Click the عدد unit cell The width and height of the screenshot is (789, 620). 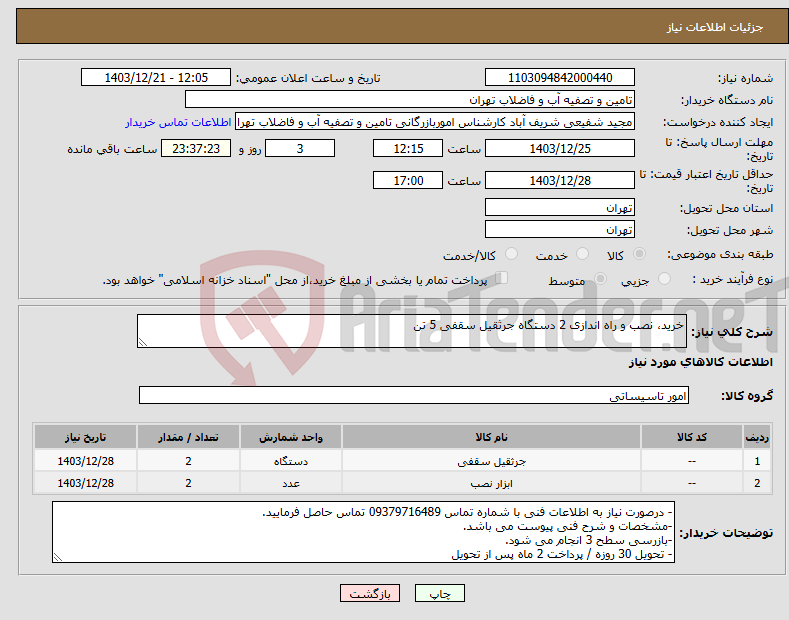click(291, 483)
